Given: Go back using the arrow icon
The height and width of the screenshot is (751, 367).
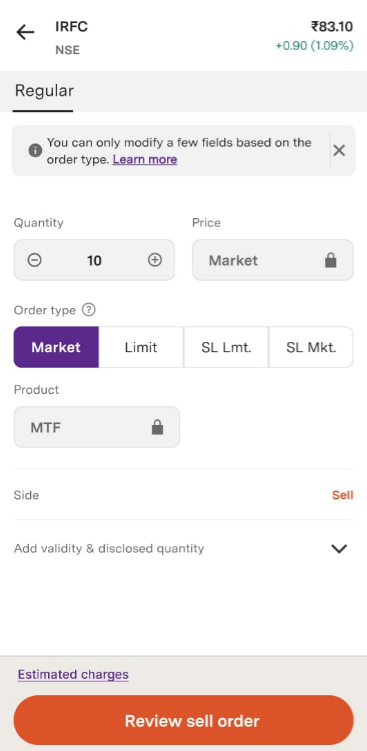Looking at the screenshot, I should click(x=25, y=32).
